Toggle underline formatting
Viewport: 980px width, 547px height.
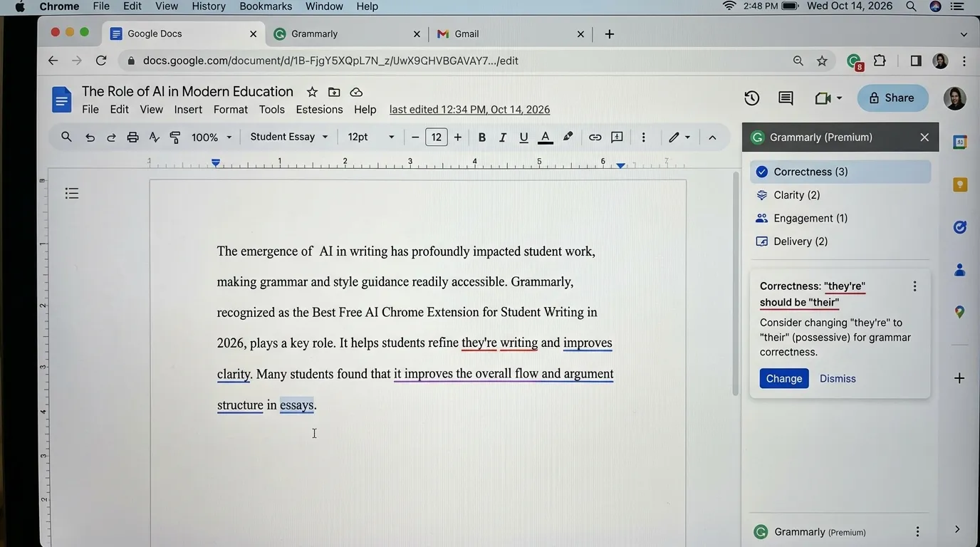point(523,137)
